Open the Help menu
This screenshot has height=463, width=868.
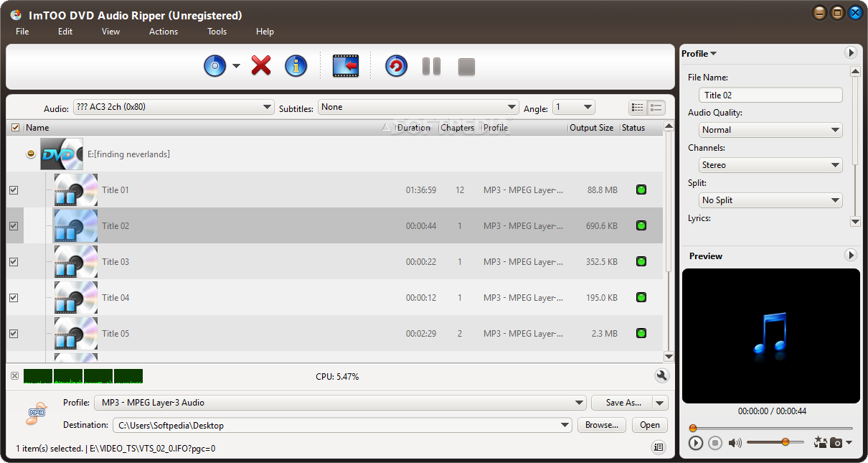click(x=265, y=32)
